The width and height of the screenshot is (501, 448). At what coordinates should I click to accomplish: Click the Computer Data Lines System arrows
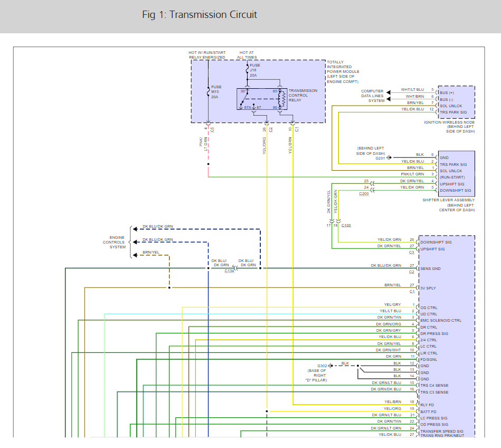click(x=388, y=96)
